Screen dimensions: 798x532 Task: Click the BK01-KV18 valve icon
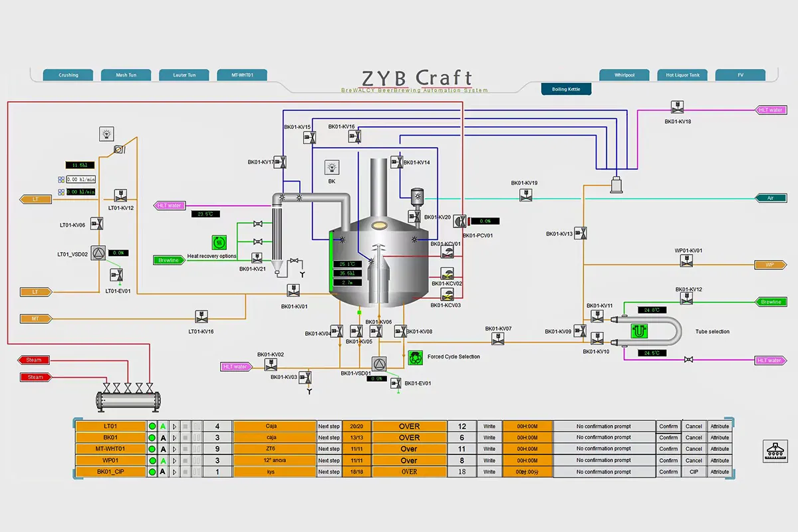pyautogui.click(x=678, y=106)
